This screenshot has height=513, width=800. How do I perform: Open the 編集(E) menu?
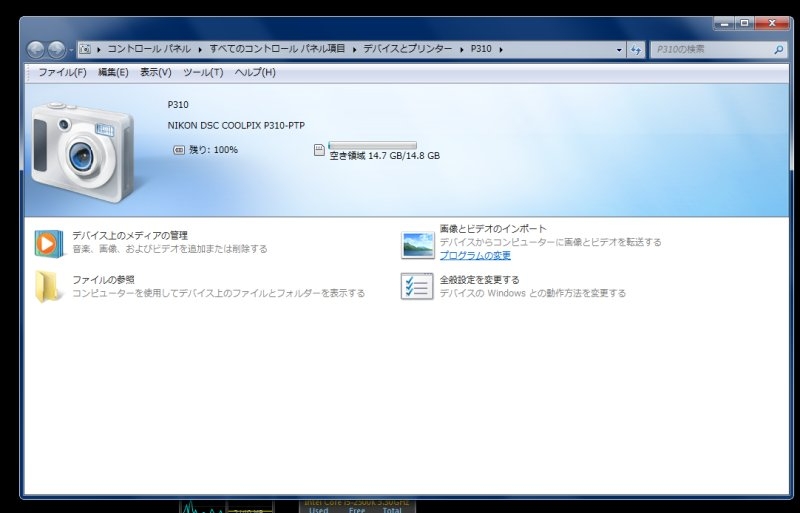point(113,72)
